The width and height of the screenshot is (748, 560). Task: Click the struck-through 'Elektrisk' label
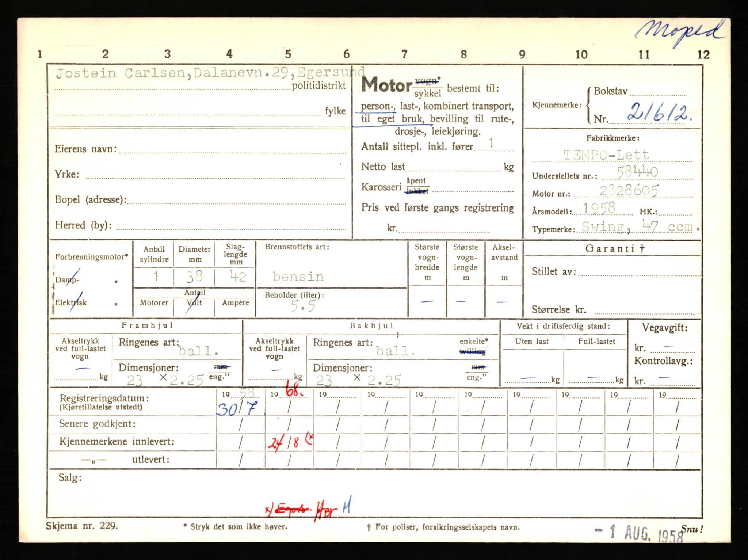(71, 302)
